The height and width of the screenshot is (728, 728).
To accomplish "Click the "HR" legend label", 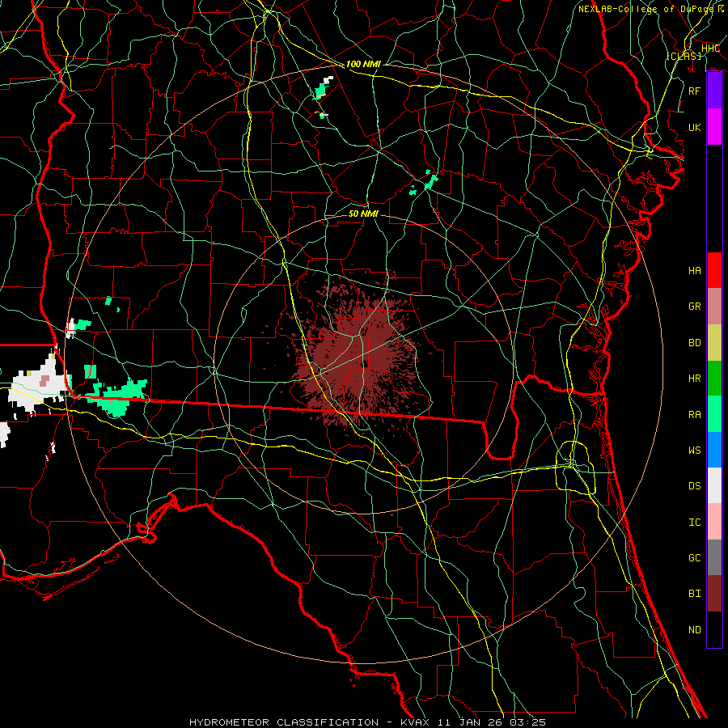I will coord(694,378).
